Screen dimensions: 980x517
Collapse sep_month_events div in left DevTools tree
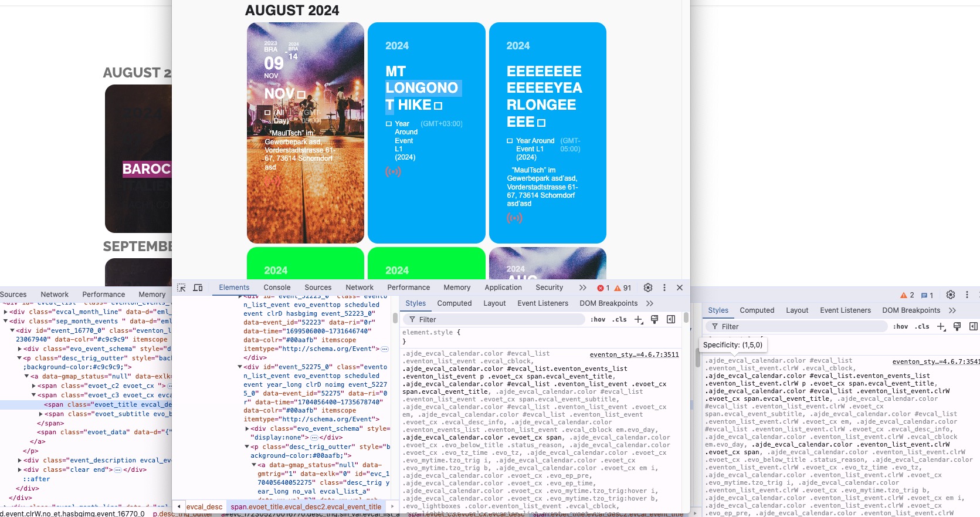(x=6, y=321)
